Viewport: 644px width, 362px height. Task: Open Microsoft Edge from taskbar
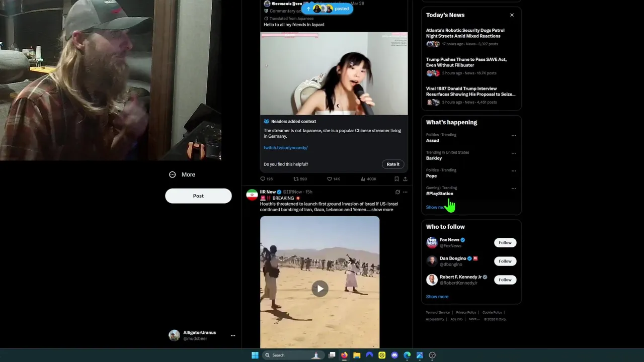407,355
